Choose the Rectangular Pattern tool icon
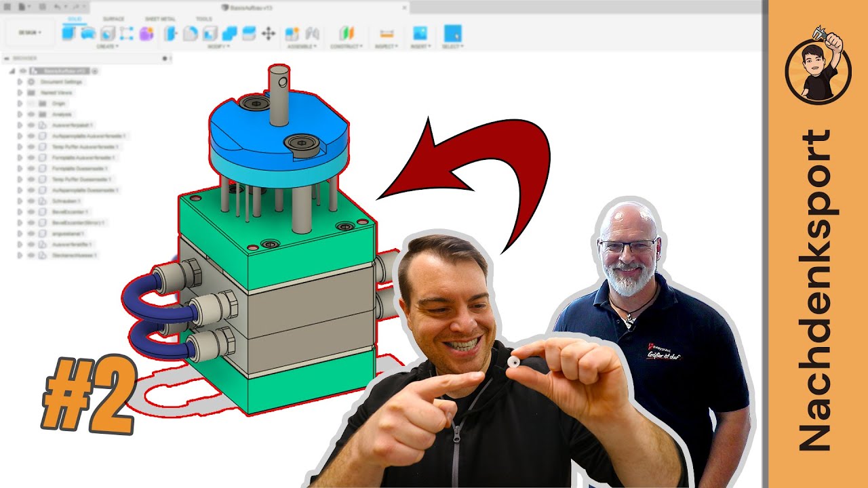 [x=127, y=33]
